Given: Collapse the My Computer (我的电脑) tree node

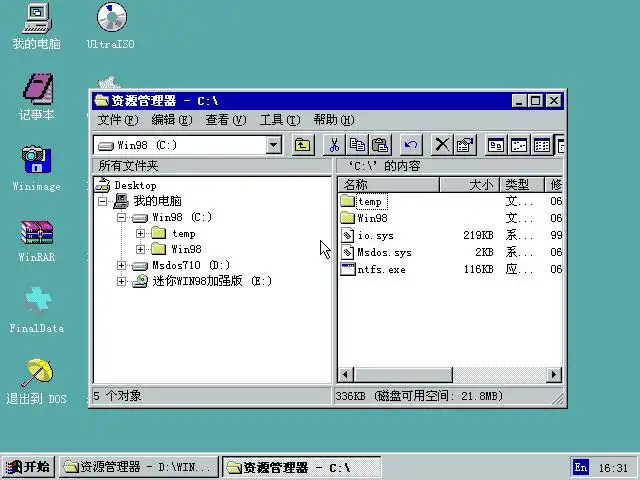Looking at the screenshot, I should (x=102, y=201).
